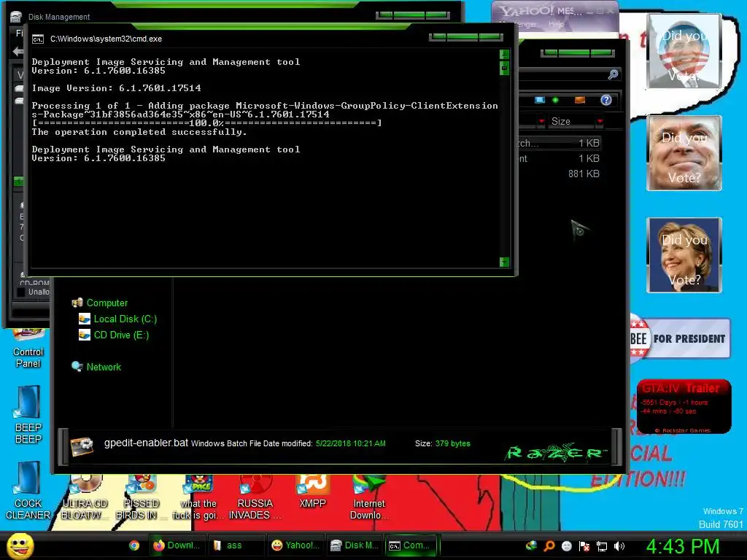This screenshot has height=560, width=747.
Task: Click the blue change-view icon in Explorer toolbar
Action: tap(540, 100)
